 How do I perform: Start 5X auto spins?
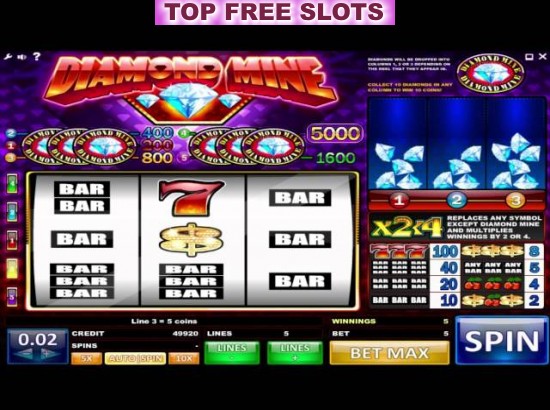(86, 358)
